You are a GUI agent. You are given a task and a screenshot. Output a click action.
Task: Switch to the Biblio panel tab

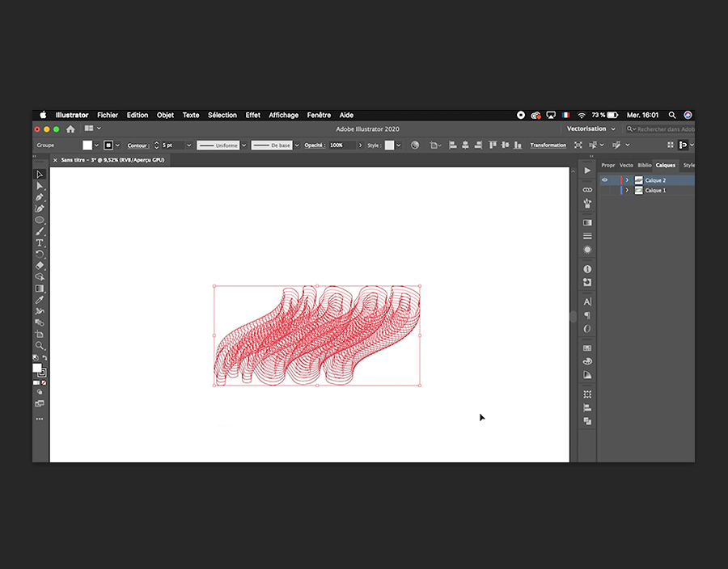pyautogui.click(x=645, y=165)
